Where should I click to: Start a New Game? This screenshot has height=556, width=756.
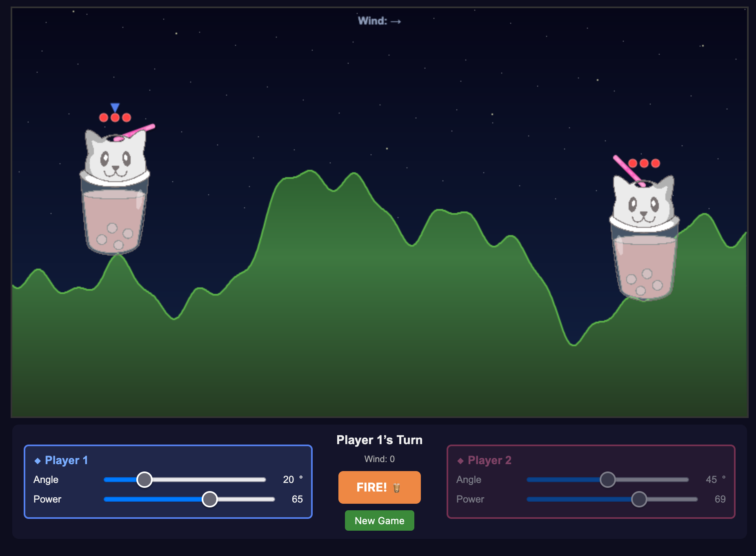(379, 520)
